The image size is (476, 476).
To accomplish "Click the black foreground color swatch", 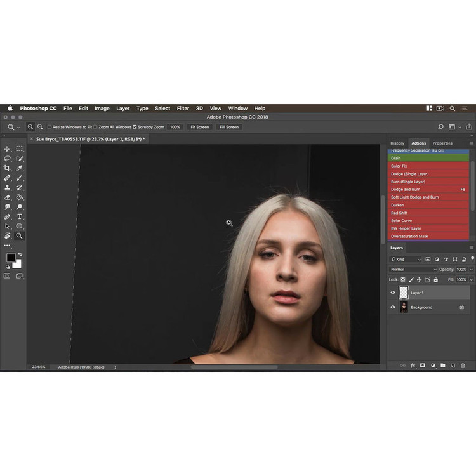I will point(11,257).
